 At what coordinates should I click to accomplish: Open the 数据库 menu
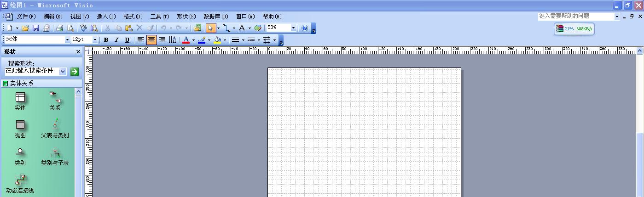pyautogui.click(x=215, y=17)
